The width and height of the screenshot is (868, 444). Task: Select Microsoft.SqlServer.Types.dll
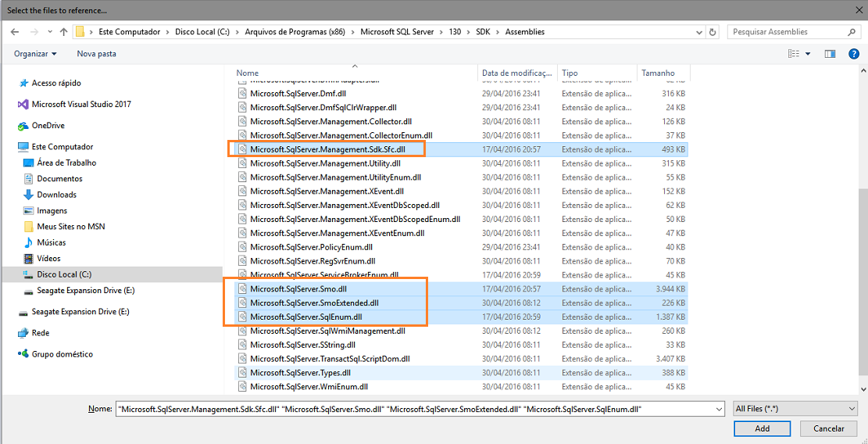[301, 373]
